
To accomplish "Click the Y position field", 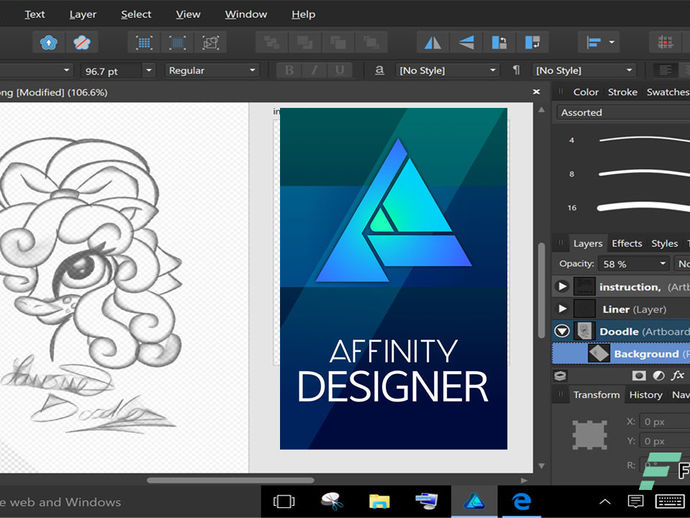I will 664,441.
